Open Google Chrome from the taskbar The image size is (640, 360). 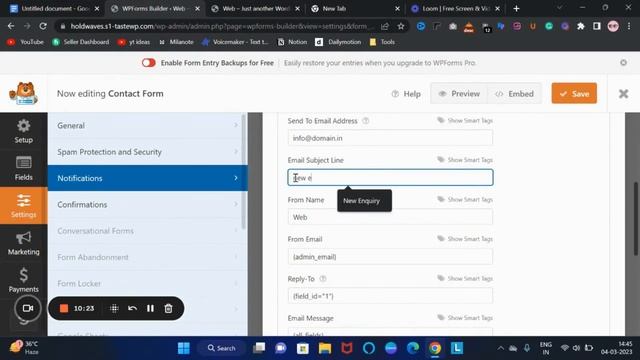(x=435, y=348)
